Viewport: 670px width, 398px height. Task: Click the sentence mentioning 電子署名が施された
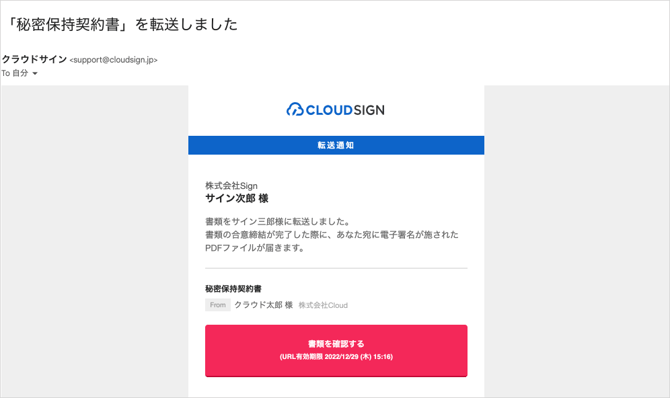pos(332,235)
